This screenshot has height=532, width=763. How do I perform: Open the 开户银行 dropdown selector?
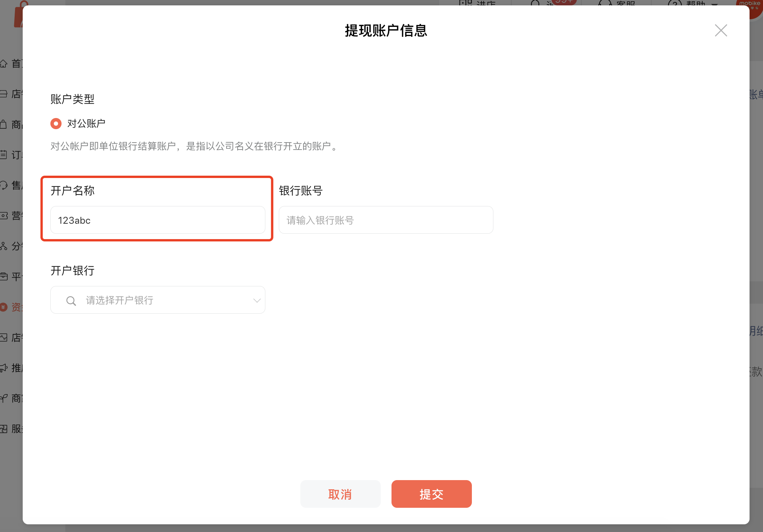pos(158,300)
